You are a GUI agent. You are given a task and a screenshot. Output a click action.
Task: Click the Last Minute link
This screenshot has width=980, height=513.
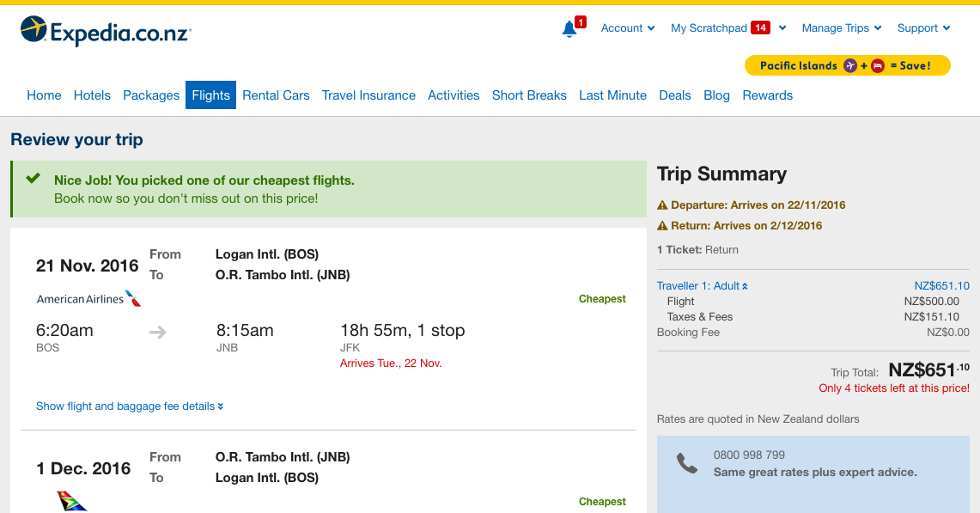point(612,95)
